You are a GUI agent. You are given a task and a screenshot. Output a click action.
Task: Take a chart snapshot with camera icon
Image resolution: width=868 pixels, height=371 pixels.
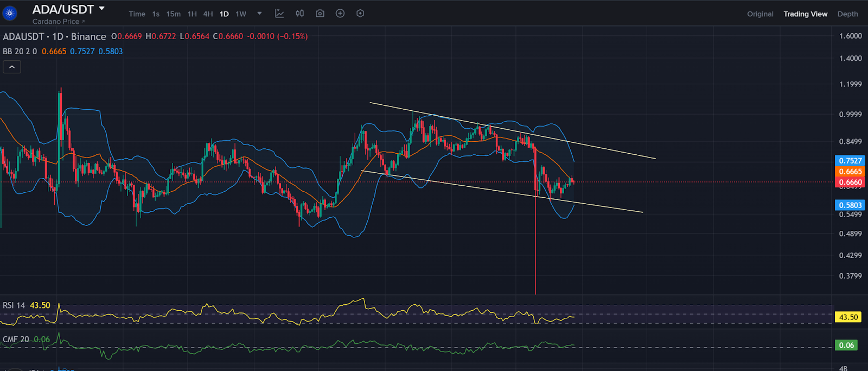pos(320,14)
